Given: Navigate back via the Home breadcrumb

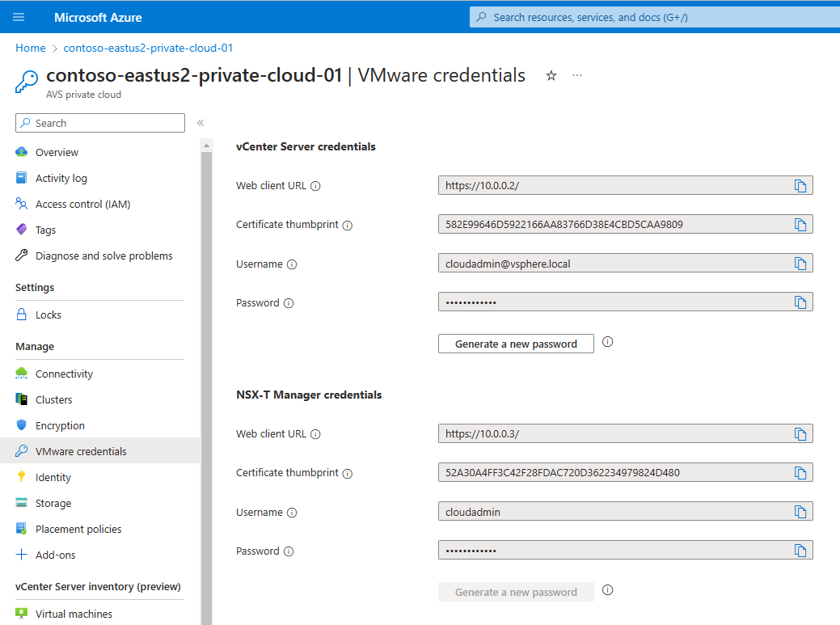Looking at the screenshot, I should (x=30, y=48).
